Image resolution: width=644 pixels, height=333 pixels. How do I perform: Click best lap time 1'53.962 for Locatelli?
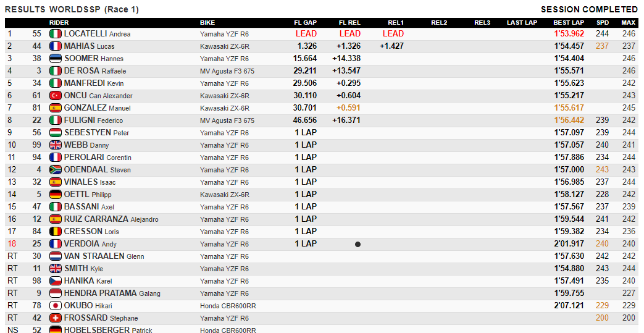[x=569, y=34]
